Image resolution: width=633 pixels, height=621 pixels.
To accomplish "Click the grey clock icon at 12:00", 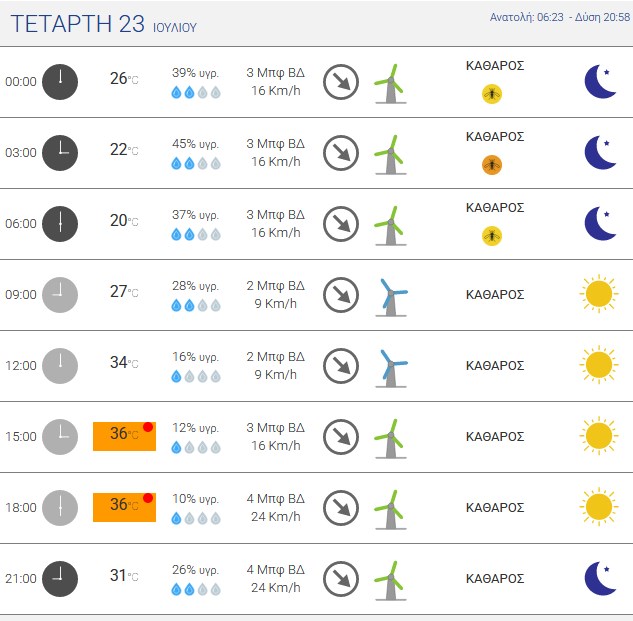I will coord(60,366).
